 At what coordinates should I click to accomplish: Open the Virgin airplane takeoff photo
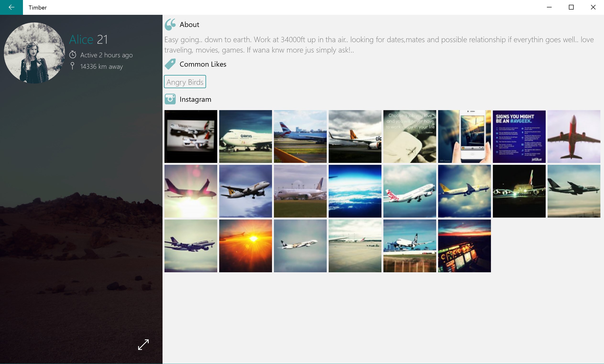point(409,191)
